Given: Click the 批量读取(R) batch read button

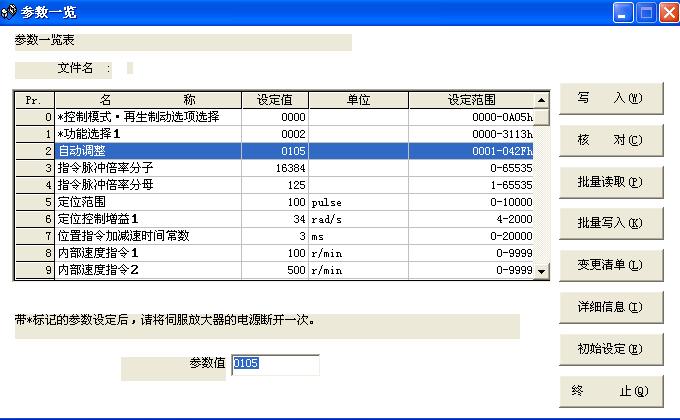Looking at the screenshot, I should point(609,182).
